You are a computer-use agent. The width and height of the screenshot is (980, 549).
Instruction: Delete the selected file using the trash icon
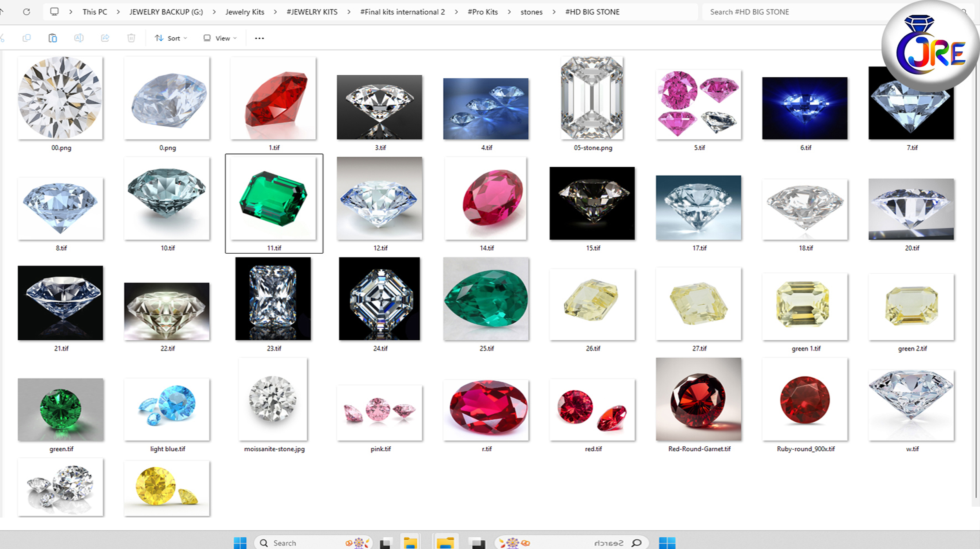[131, 38]
